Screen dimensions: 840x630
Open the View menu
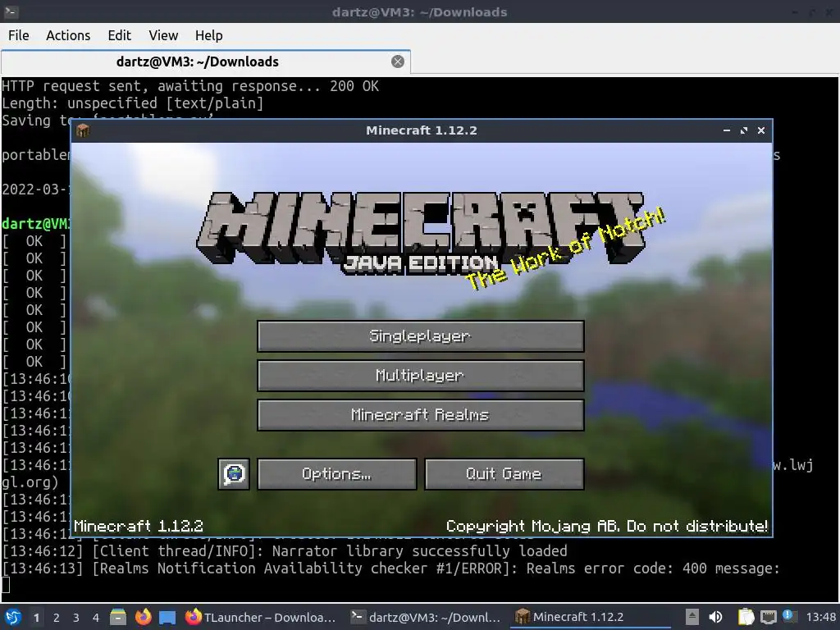pos(163,35)
